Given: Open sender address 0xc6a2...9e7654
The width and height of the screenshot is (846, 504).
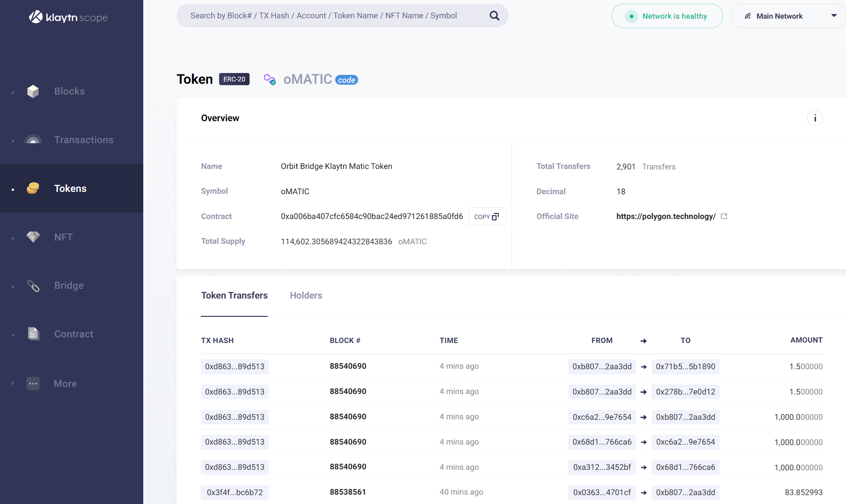Looking at the screenshot, I should 602,417.
